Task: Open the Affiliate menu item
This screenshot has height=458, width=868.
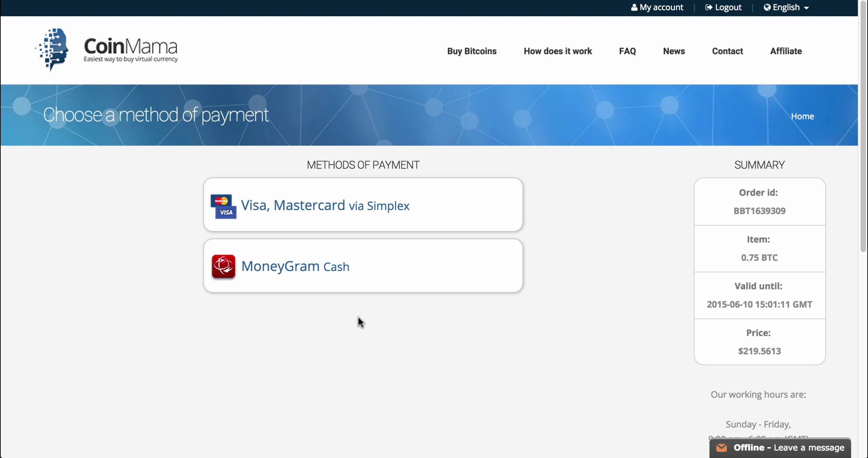Action: point(786,51)
